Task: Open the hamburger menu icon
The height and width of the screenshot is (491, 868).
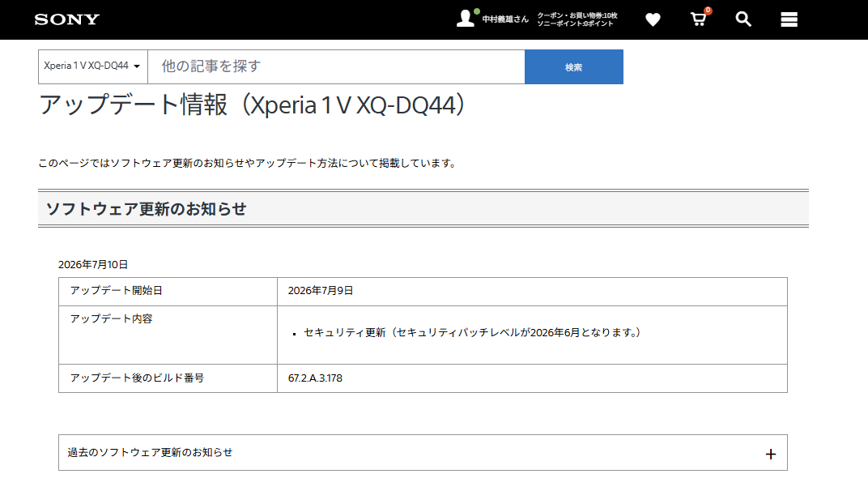Action: point(789,19)
